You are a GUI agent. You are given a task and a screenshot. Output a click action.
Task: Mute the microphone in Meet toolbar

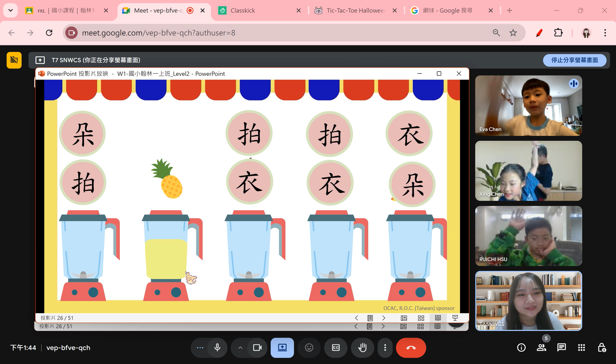(217, 348)
